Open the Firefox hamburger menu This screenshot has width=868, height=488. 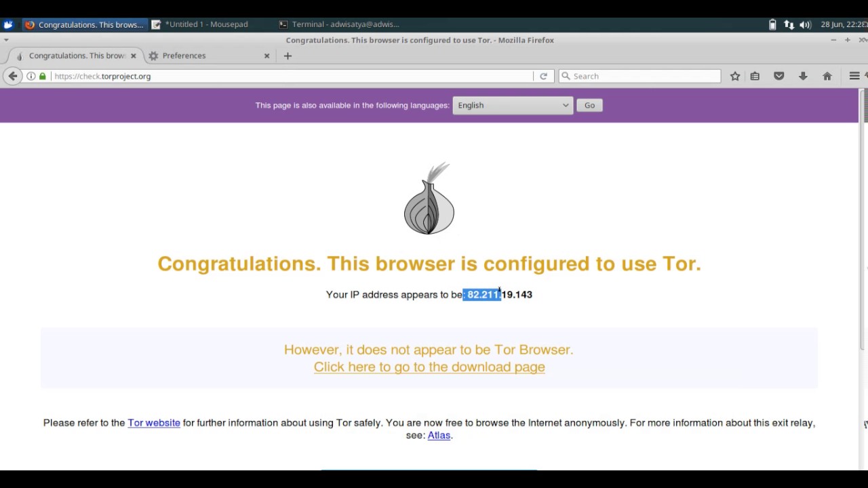coord(854,76)
